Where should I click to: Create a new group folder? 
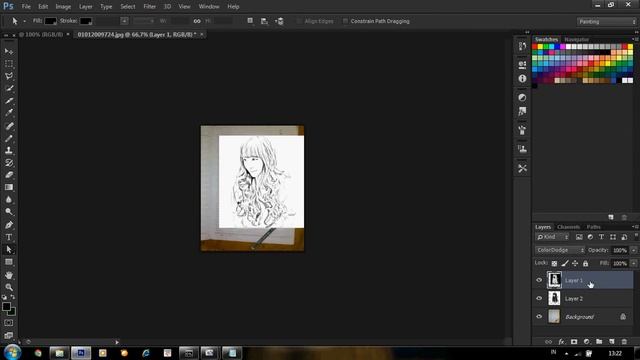599,342
